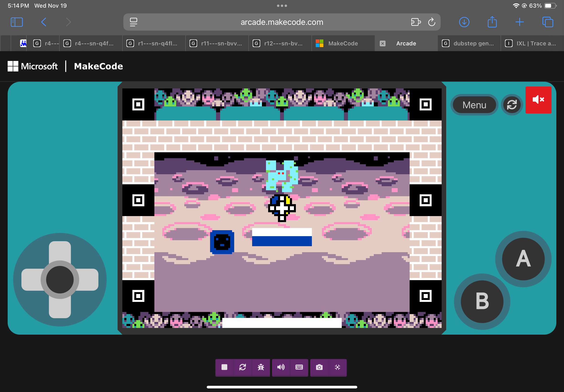Unmute sound with the red speaker button
Viewport: 564px width, 392px height.
(x=538, y=100)
